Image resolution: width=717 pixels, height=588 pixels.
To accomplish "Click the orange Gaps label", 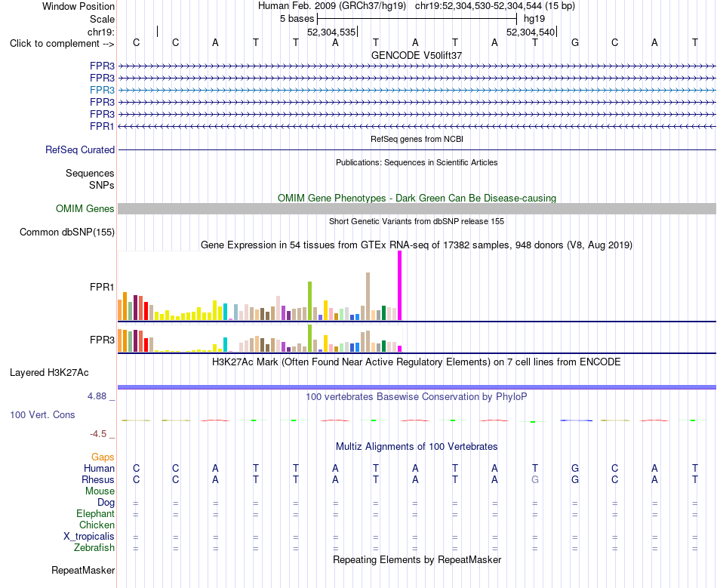I will tap(103, 457).
